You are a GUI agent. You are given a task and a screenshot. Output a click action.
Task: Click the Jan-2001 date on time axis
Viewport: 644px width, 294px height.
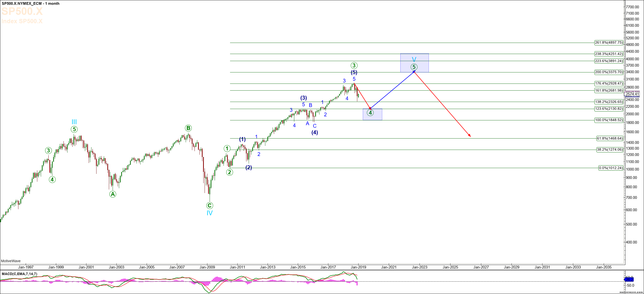86,267
